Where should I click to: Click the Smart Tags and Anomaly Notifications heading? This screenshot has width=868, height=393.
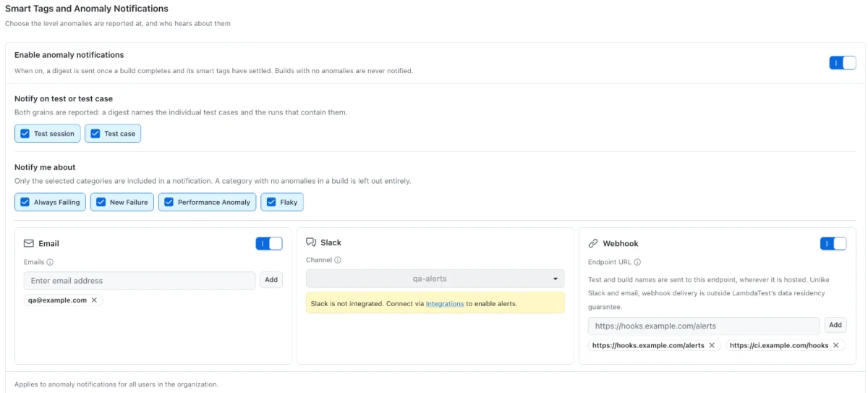coord(87,9)
